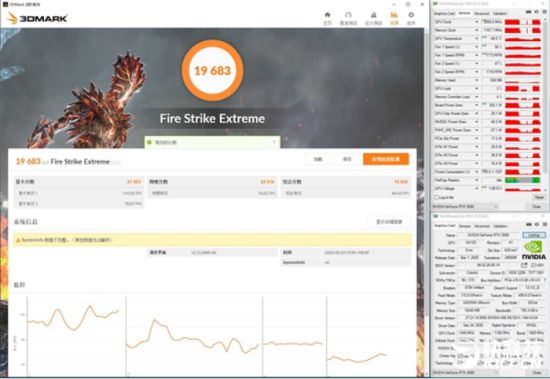The image size is (550, 379).
Task: Open the hamburger menu in lower GPU-Z window
Action: [x=545, y=224]
